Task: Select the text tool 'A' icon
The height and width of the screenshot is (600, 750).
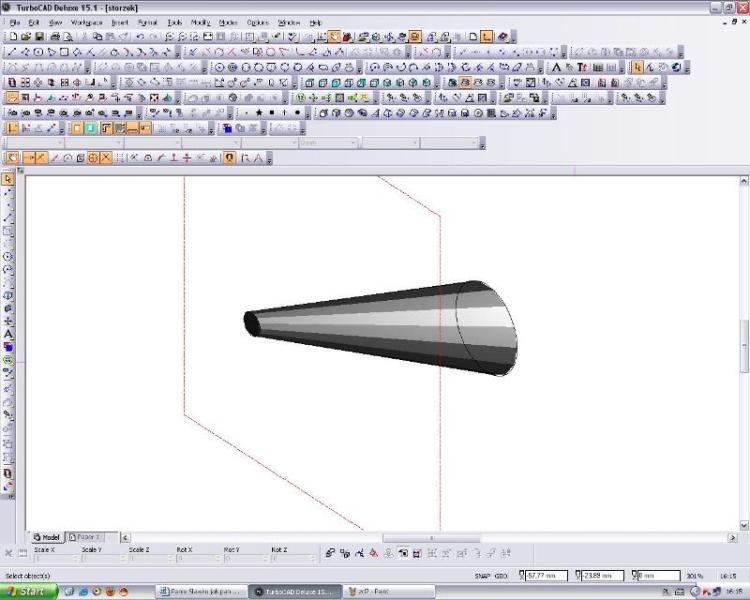Action: pos(555,67)
